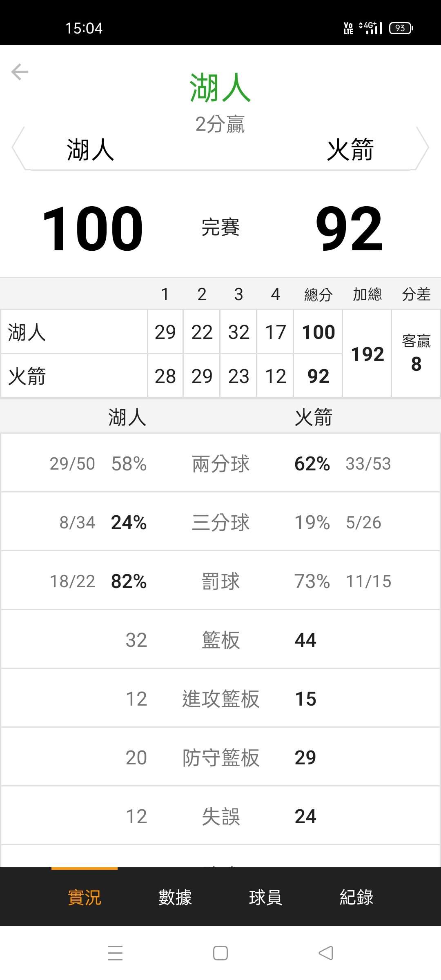Tap the 192 combined total cell

[x=367, y=354]
